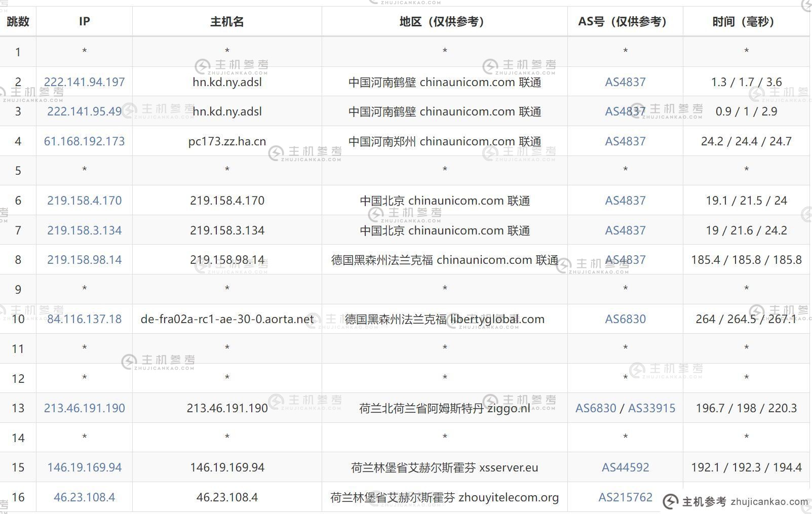Open IP link 222.141.95.49
The height and width of the screenshot is (514, 812).
[84, 111]
